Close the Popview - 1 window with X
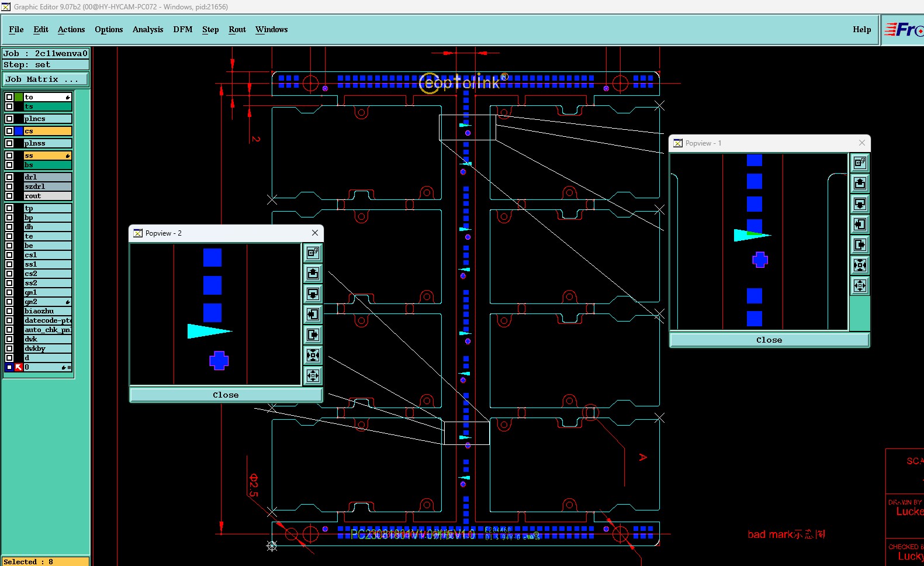924x566 pixels. (862, 143)
